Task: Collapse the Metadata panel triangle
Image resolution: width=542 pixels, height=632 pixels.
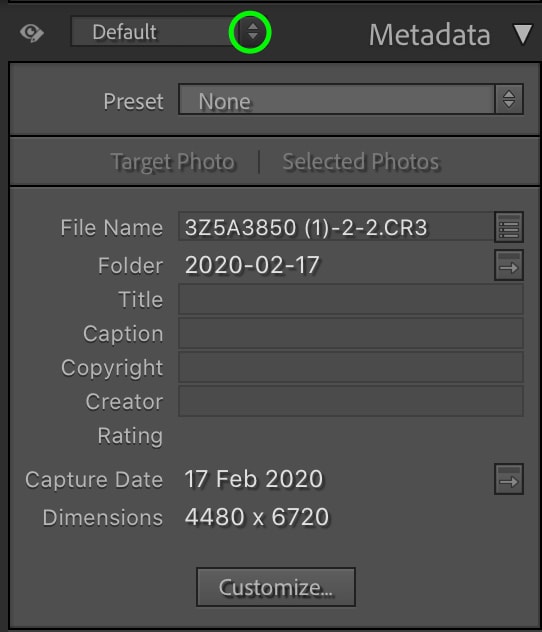Action: coord(523,34)
